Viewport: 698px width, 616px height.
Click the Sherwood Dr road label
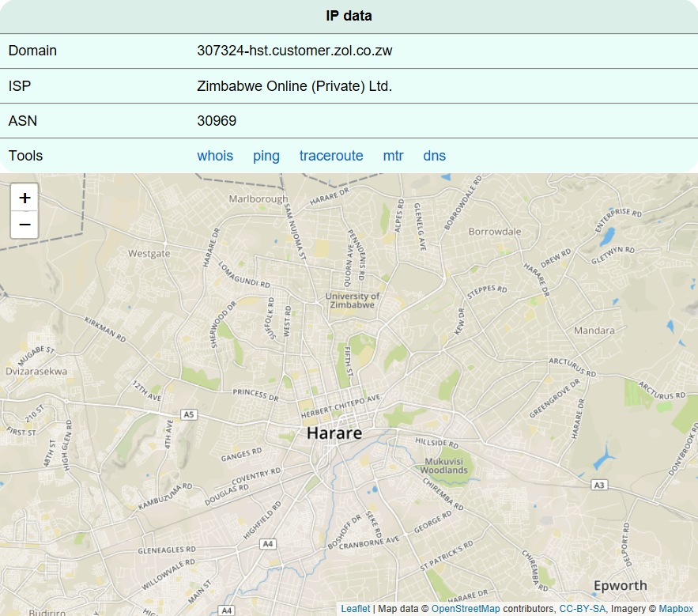pyautogui.click(x=223, y=325)
